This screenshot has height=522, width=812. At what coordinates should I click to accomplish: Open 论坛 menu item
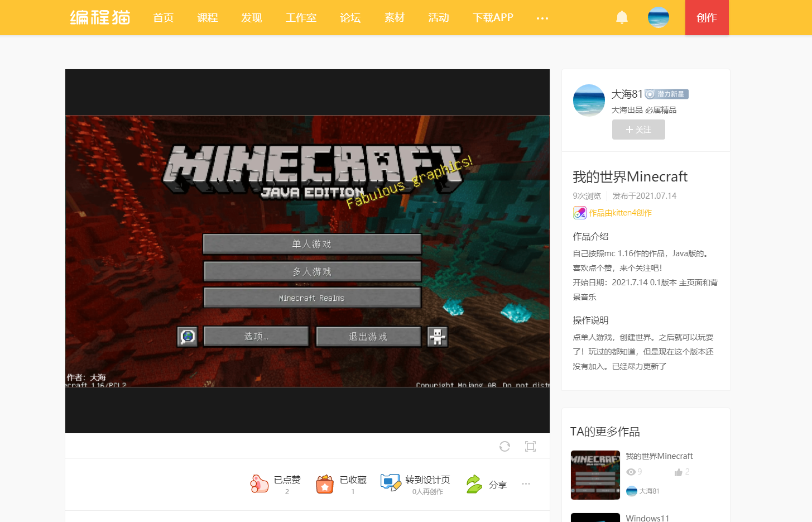point(350,18)
